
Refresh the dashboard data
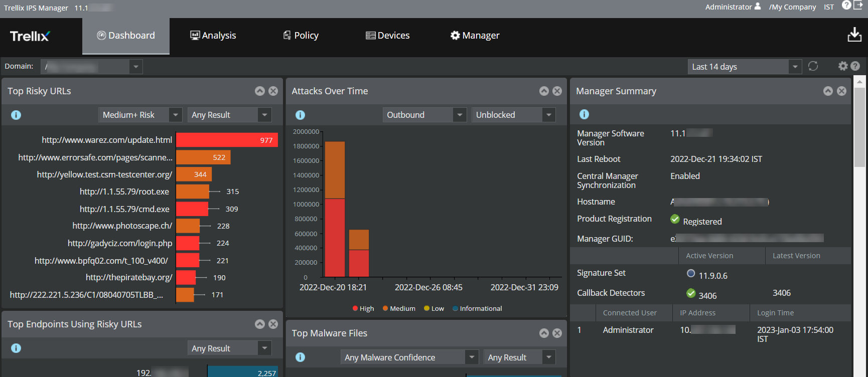813,66
